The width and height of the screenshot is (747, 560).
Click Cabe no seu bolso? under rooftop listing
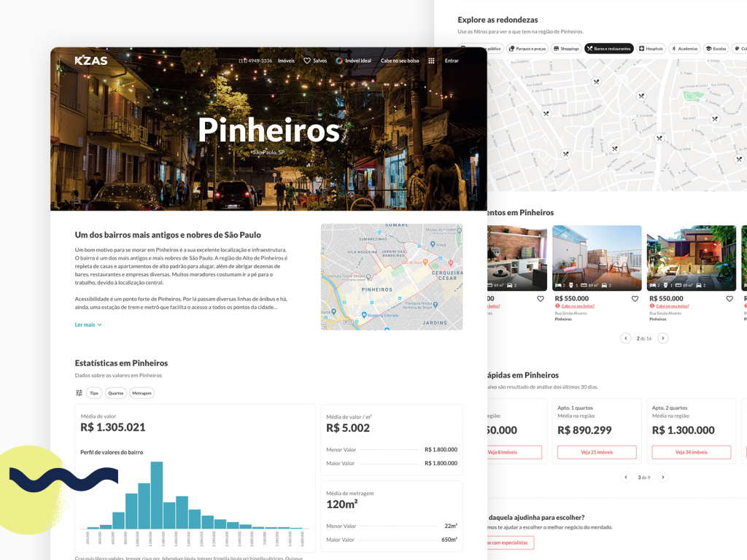click(578, 306)
